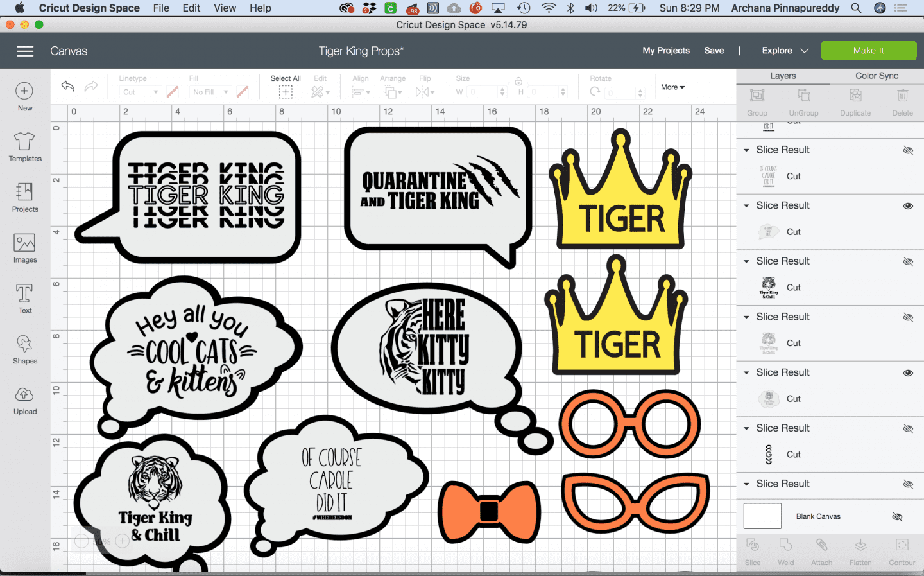The height and width of the screenshot is (576, 924).
Task: Click the zoom in plus button
Action: [122, 541]
